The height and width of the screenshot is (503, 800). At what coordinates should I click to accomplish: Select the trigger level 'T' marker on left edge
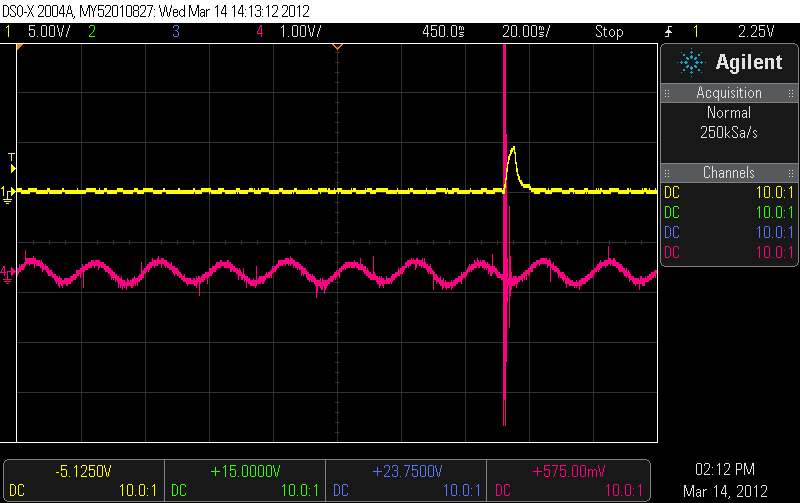point(12,163)
